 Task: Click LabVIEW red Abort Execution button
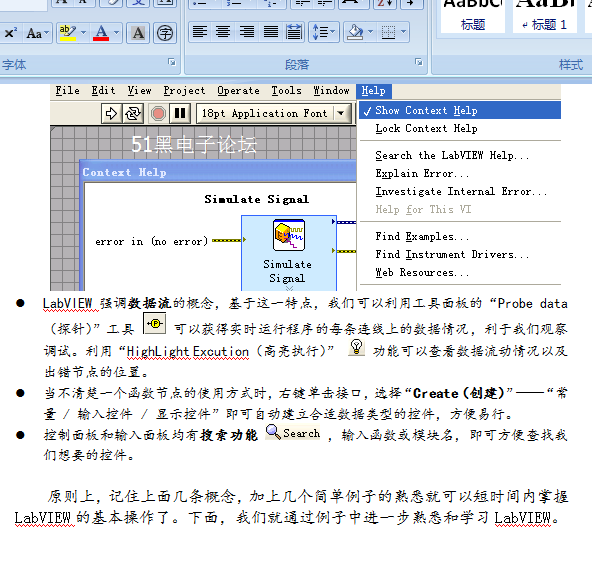(158, 113)
